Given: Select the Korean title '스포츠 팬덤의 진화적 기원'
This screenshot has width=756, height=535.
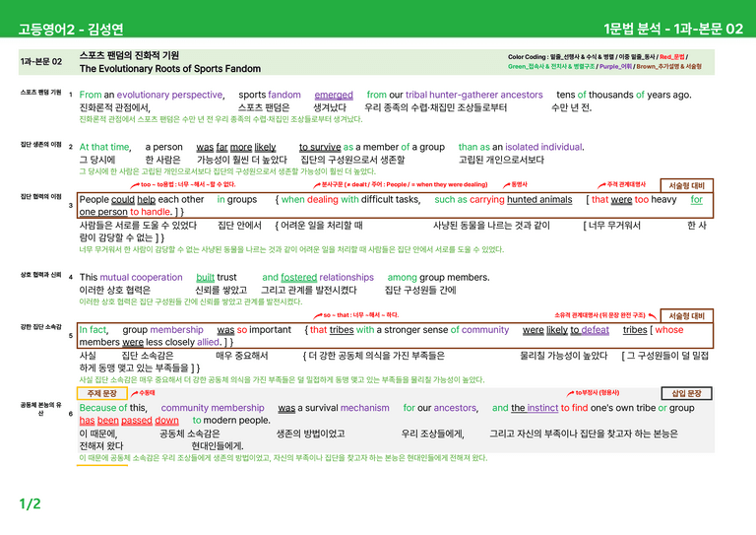Looking at the screenshot, I should [129, 55].
